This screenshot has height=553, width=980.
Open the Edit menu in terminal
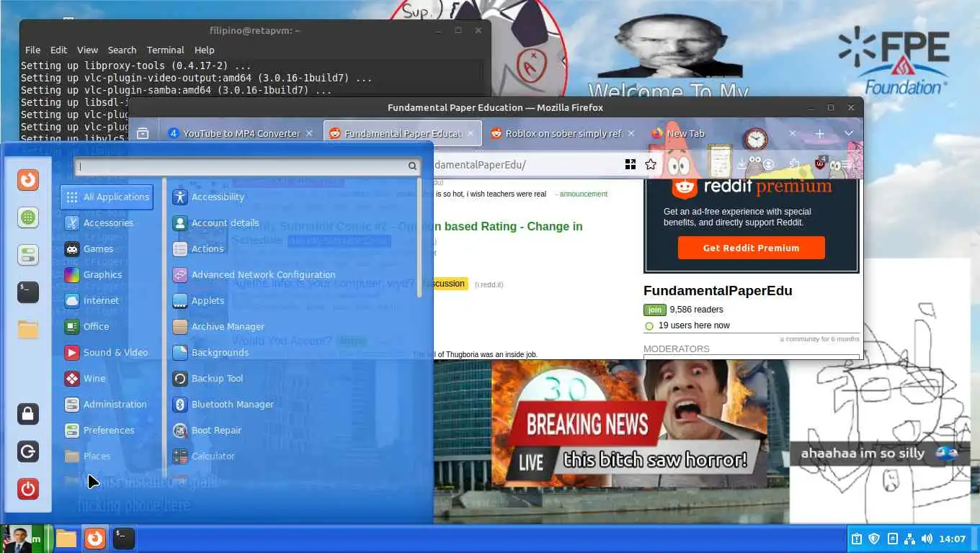click(x=58, y=50)
